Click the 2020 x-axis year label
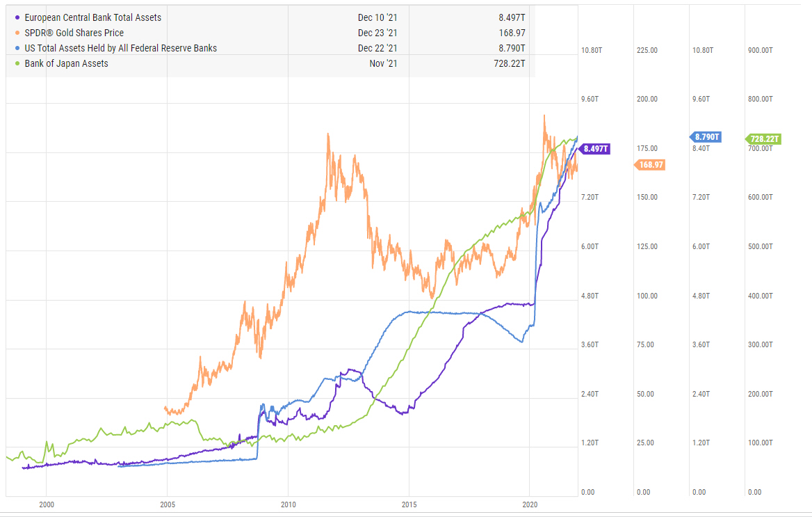The width and height of the screenshot is (812, 517). [x=530, y=504]
